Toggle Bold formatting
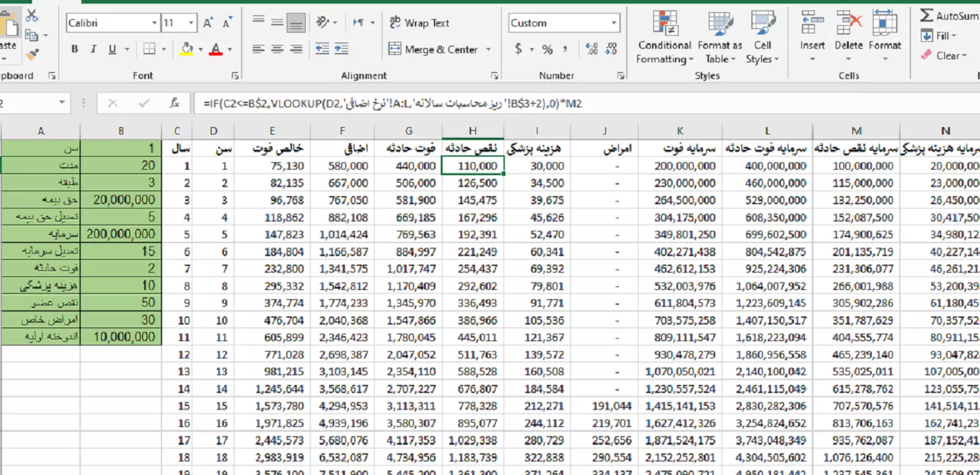The image size is (980, 475). click(75, 49)
